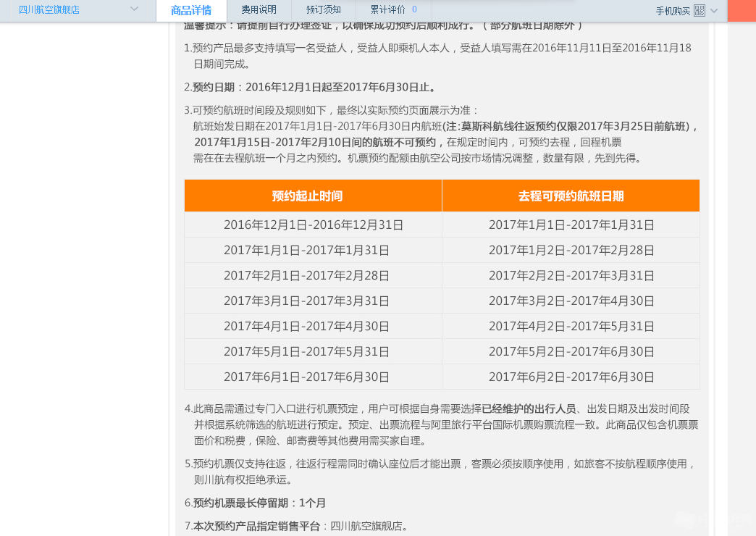Select cell 2017年1月1日-2017年1月31日 in left column
The image size is (756, 536).
313,251
